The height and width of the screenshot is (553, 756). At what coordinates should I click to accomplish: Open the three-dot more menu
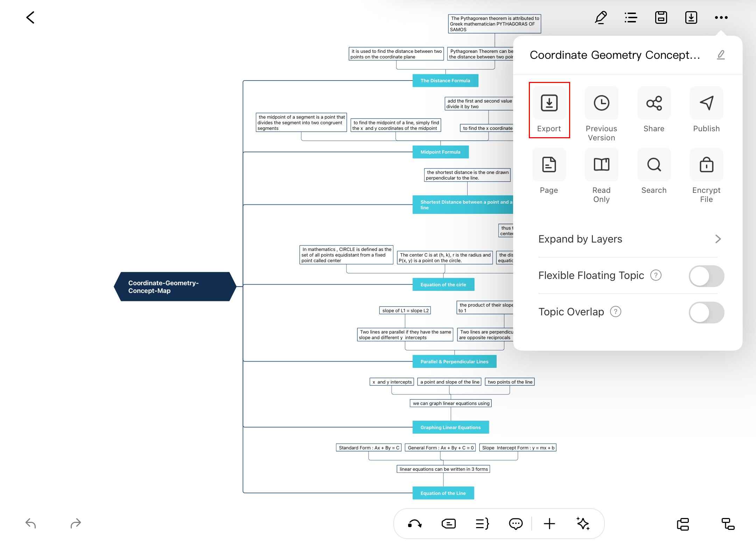tap(721, 17)
